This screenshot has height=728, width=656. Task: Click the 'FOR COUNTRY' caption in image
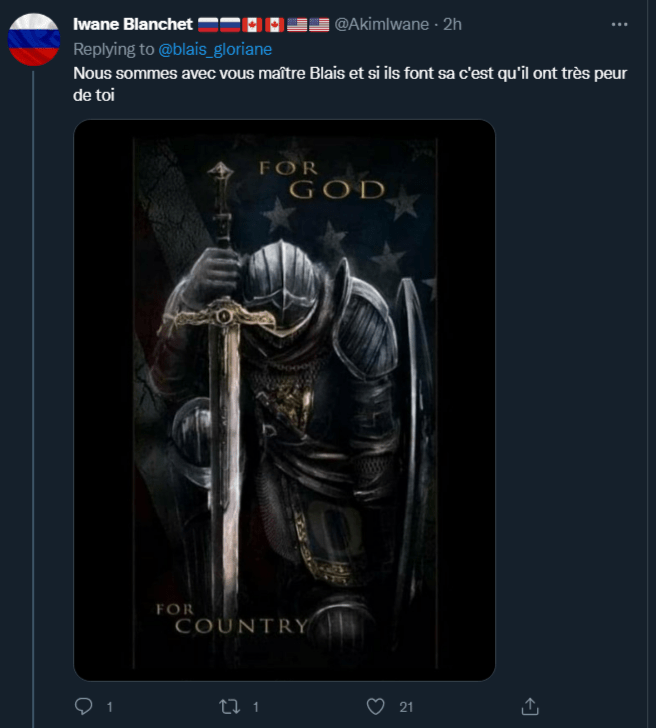tap(232, 619)
